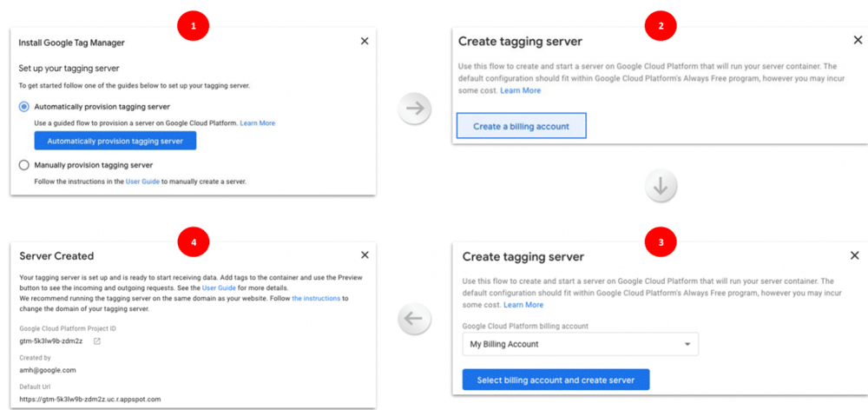
Task: Open project gtm-5k3lw9b-zdm2z via external link icon
Action: click(x=97, y=341)
